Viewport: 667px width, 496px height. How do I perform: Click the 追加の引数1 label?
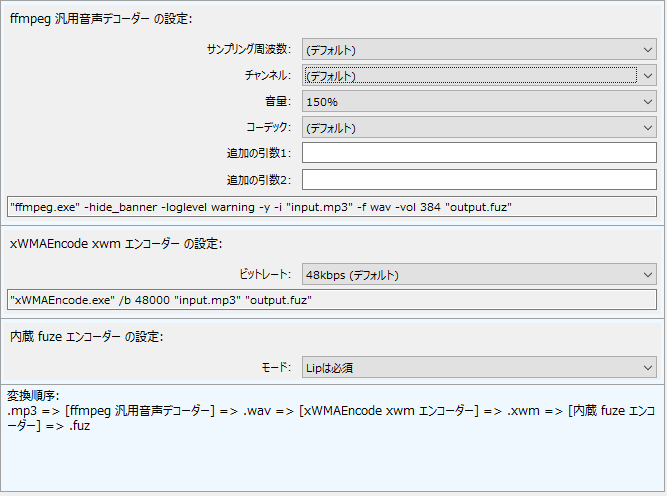coord(259,153)
